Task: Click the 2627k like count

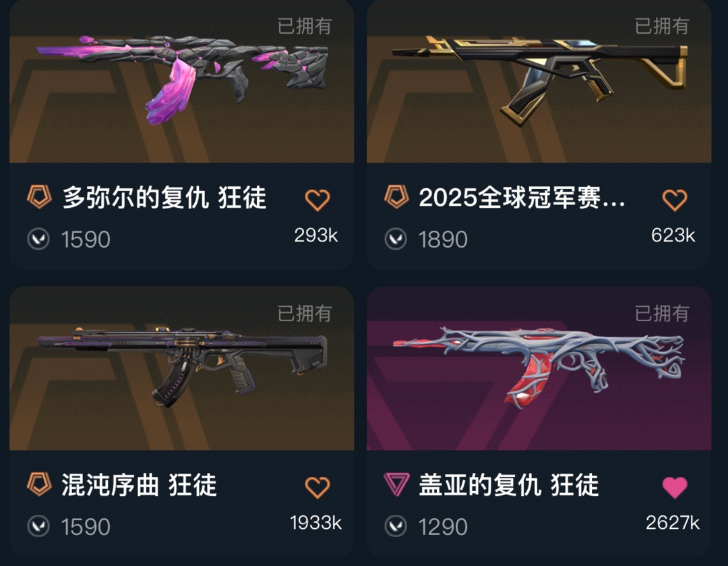Action: click(x=673, y=523)
